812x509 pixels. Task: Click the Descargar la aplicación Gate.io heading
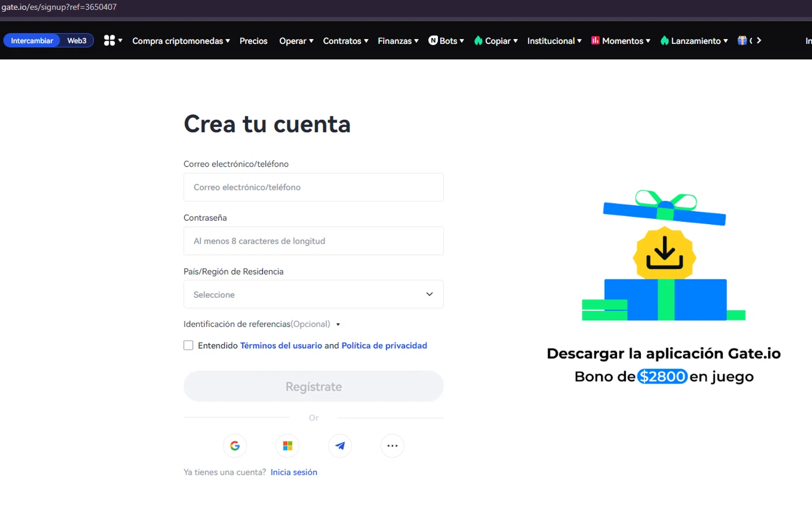(664, 354)
